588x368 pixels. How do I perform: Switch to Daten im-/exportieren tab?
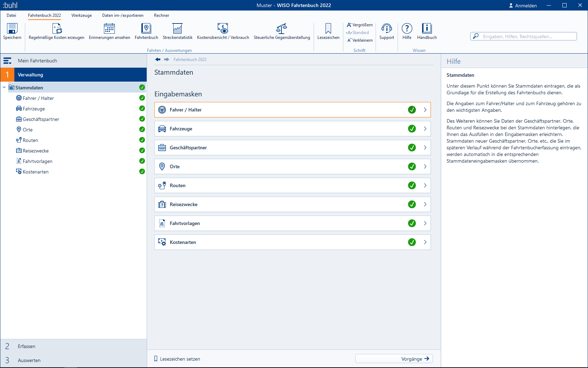122,15
